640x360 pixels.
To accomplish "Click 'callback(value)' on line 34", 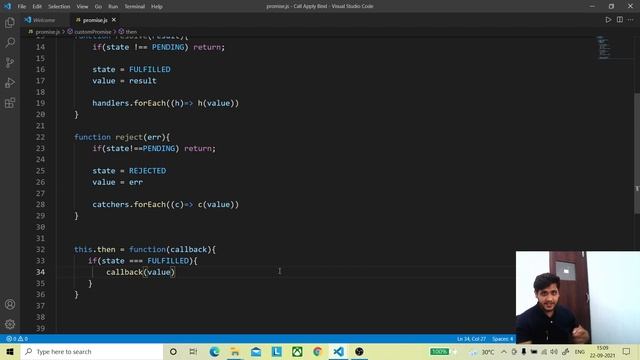I will tap(140, 272).
